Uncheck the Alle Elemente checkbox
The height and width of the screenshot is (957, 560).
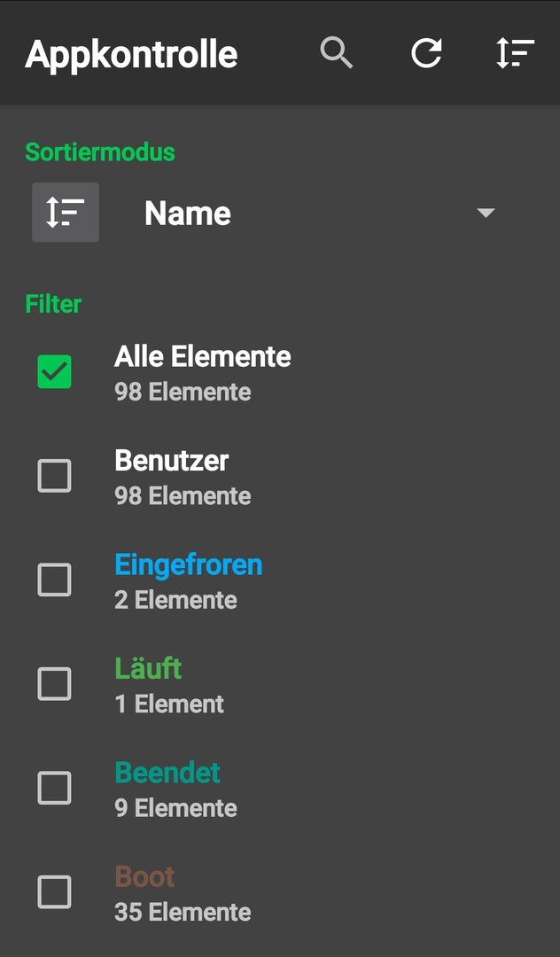click(x=54, y=371)
